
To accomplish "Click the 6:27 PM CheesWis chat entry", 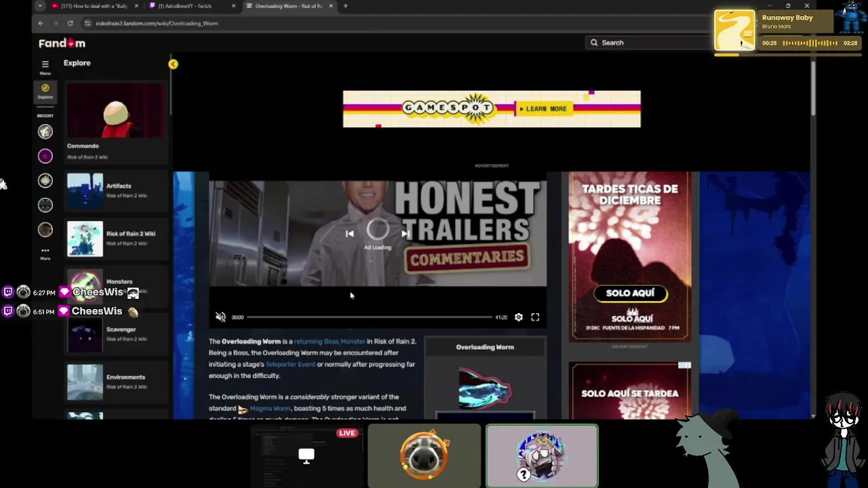I will pos(71,293).
